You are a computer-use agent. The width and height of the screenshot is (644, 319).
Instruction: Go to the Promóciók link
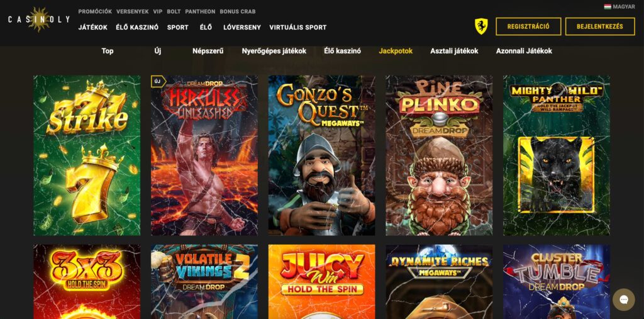[95, 11]
